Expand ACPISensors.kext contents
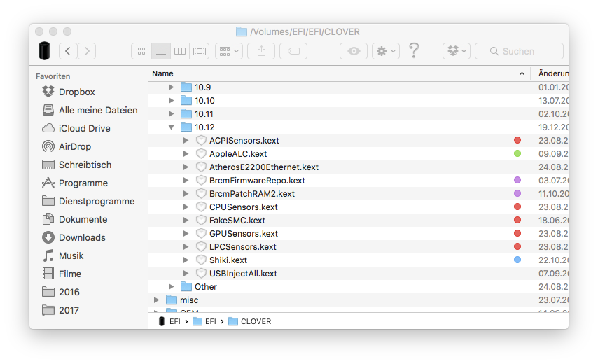This screenshot has height=364, width=598. (186, 141)
